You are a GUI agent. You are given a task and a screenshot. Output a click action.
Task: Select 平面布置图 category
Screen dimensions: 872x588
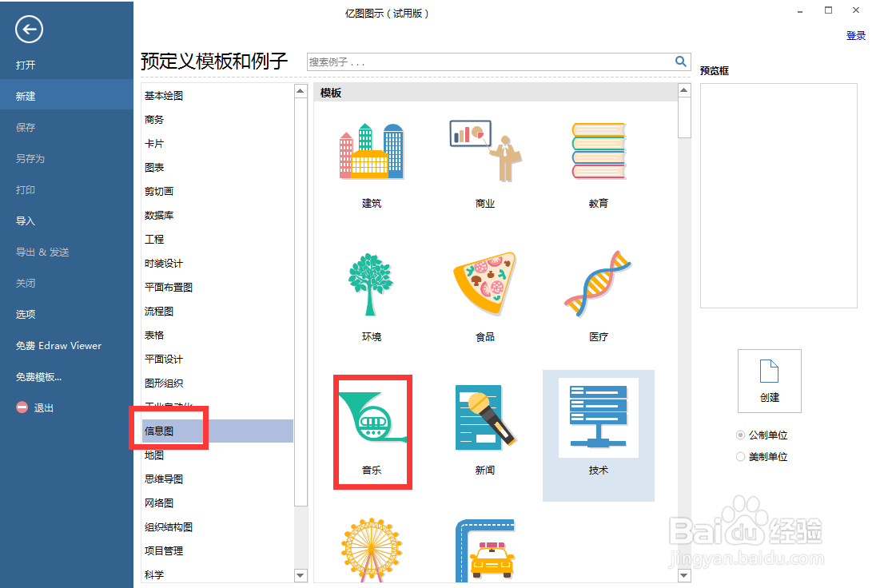pos(169,287)
